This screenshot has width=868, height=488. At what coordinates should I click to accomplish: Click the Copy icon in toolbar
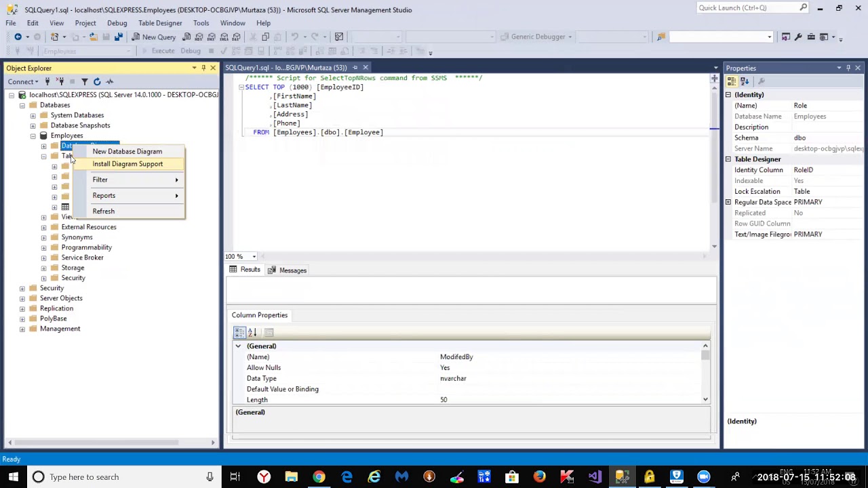(265, 37)
